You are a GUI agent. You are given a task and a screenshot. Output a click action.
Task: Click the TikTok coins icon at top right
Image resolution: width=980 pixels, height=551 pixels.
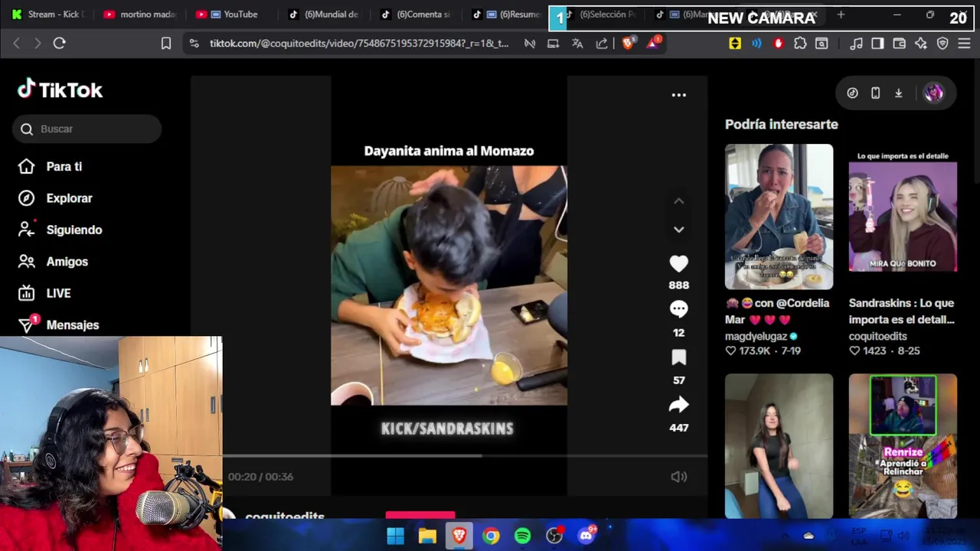852,93
